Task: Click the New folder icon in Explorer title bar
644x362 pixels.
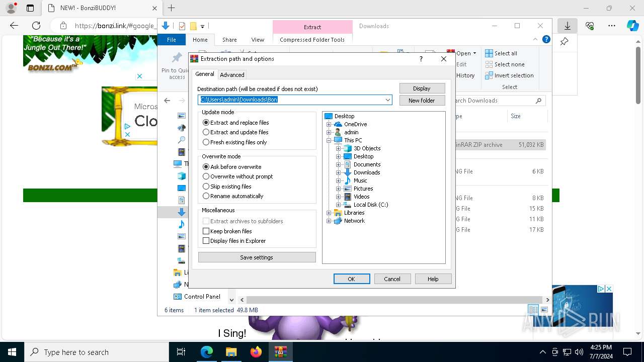Action: click(x=193, y=26)
